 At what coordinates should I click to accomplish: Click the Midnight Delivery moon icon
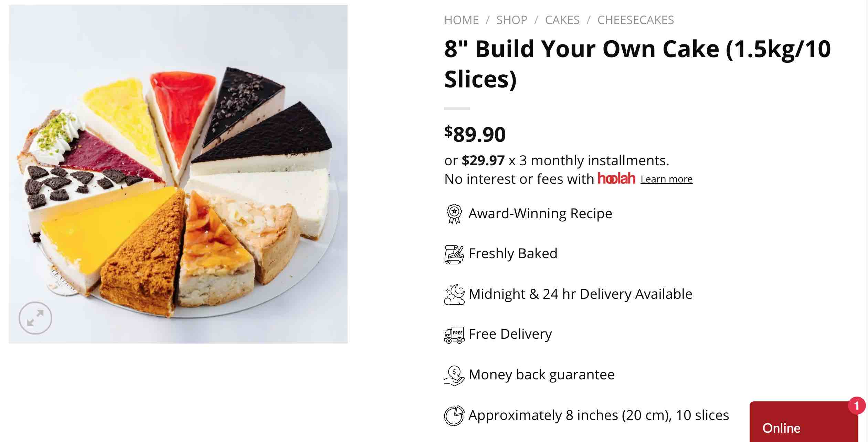pyautogui.click(x=454, y=295)
